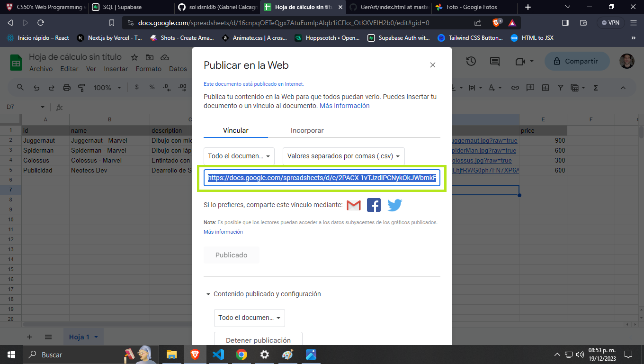The height and width of the screenshot is (364, 644).
Task: Share the link via Gmail icon
Action: tap(354, 205)
